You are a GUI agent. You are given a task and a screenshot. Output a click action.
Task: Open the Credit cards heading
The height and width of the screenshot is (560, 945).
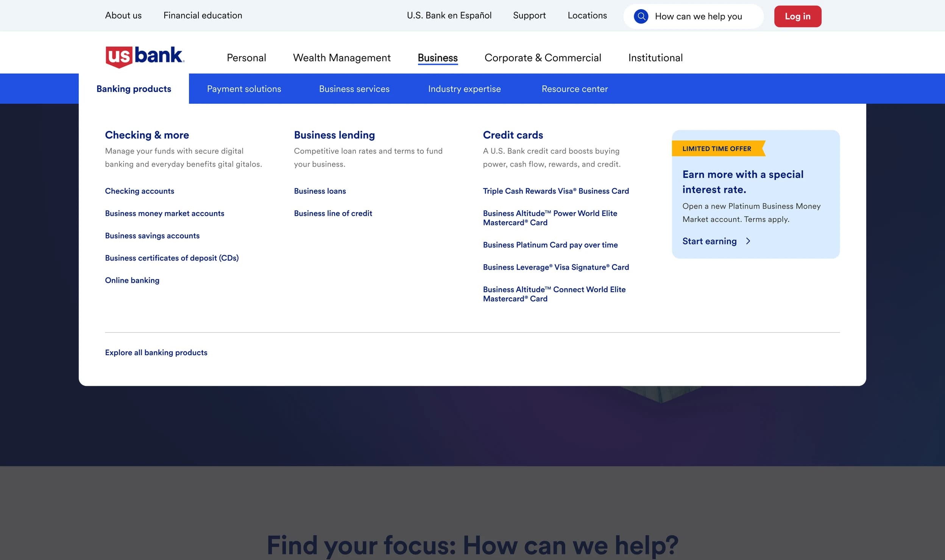[x=513, y=135]
